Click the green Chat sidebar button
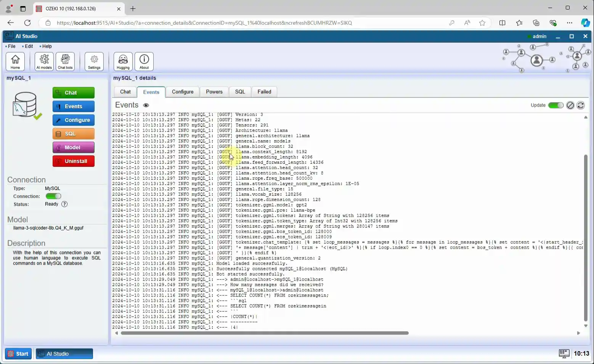This screenshot has width=594, height=364. 74,93
